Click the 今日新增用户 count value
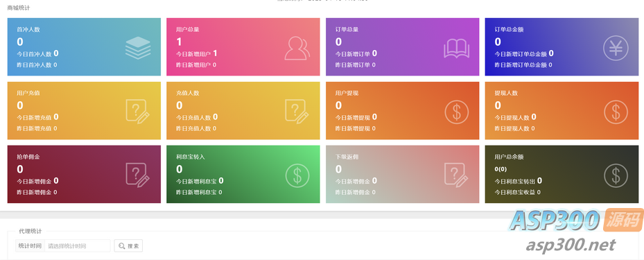 click(x=215, y=53)
